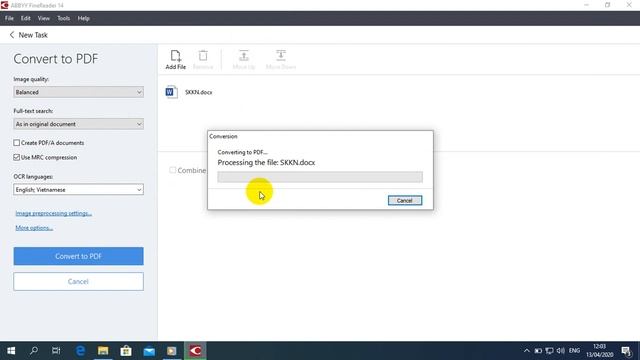Screen dimensions: 640x360
Task: Open Task View on the taskbar
Action: [x=56, y=351]
